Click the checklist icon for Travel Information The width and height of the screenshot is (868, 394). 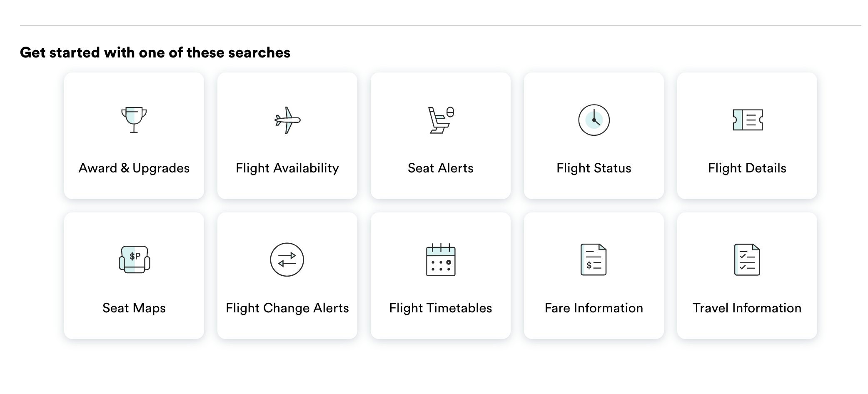pyautogui.click(x=747, y=259)
